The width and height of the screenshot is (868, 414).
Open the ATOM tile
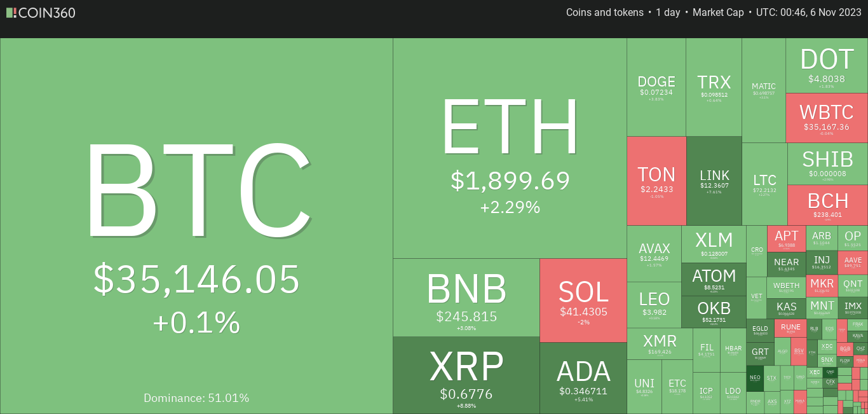point(714,279)
